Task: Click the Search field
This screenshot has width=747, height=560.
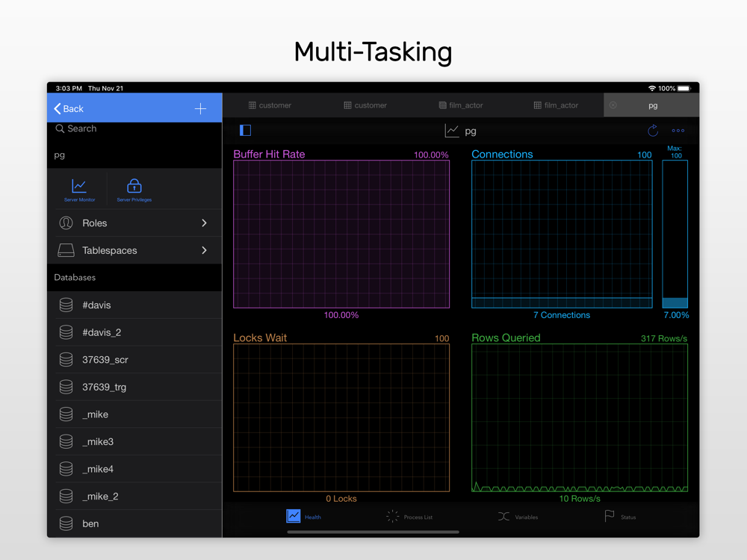Action: [x=134, y=129]
